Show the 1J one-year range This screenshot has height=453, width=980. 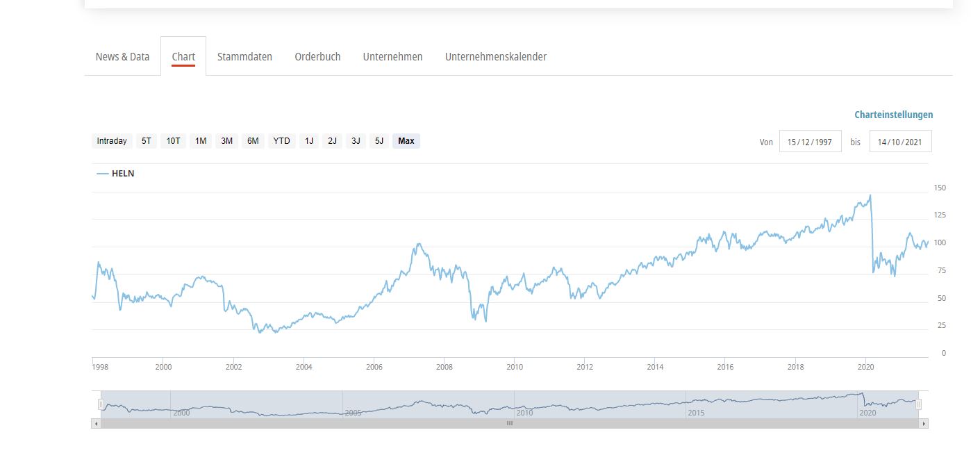(x=309, y=141)
